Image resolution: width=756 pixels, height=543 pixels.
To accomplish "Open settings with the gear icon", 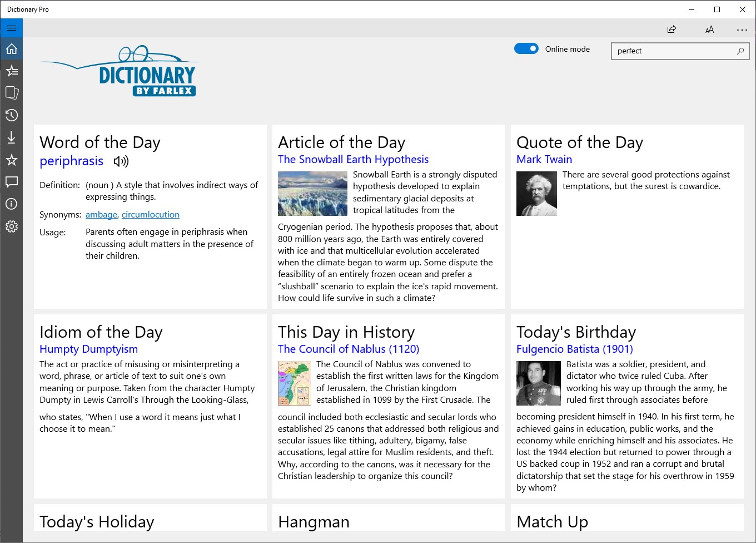I will 11,226.
